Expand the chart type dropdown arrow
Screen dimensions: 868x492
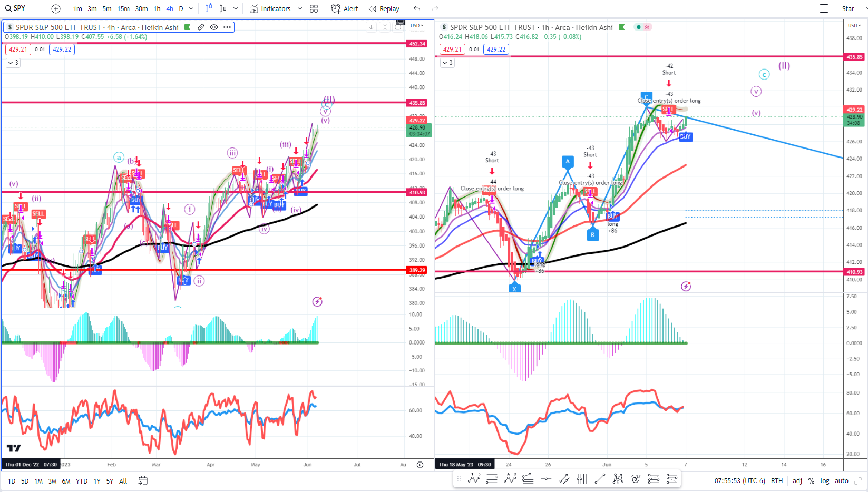tap(236, 9)
